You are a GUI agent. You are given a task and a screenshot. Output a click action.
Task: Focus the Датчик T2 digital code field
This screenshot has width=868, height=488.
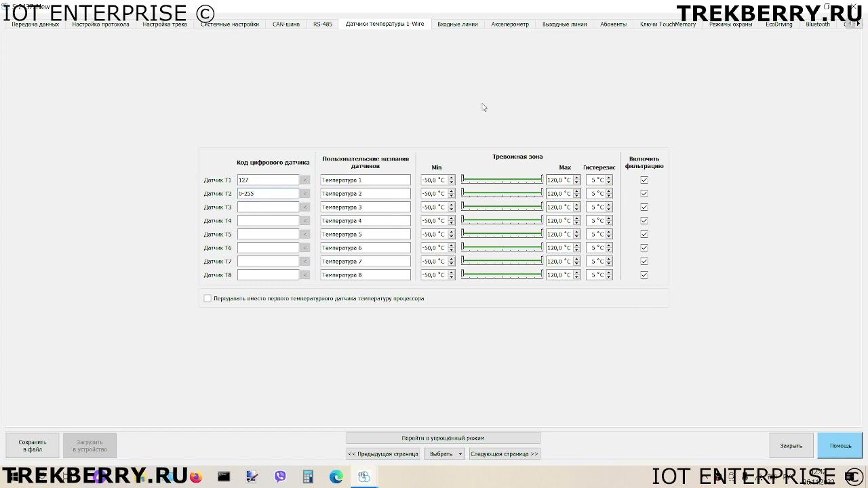click(268, 194)
